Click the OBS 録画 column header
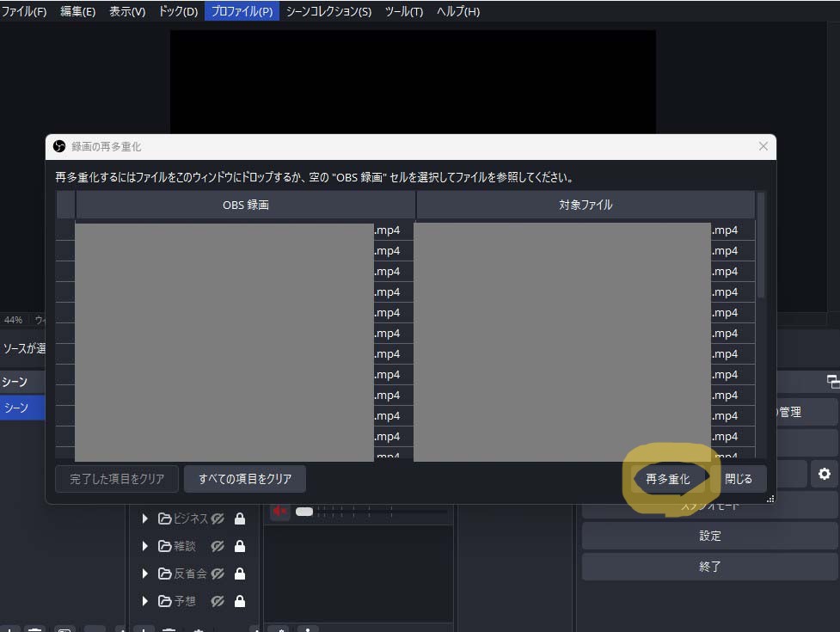The image size is (840, 632). [245, 206]
